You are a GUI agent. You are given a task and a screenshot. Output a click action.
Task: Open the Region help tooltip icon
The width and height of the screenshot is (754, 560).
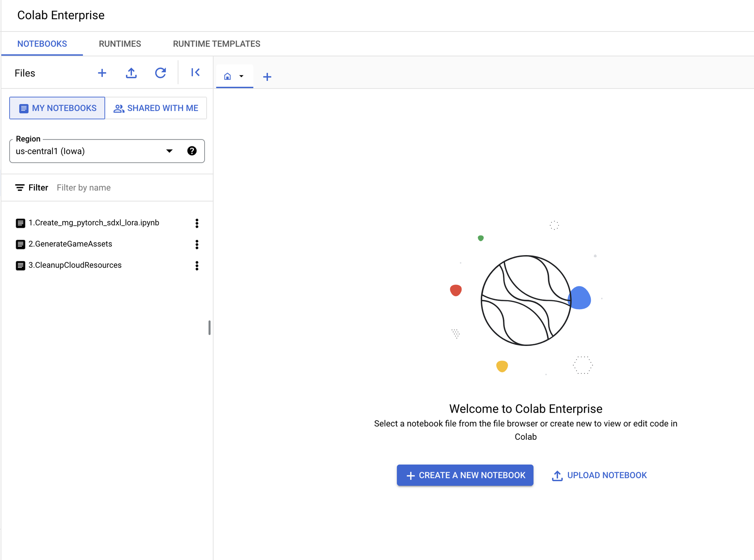click(192, 151)
